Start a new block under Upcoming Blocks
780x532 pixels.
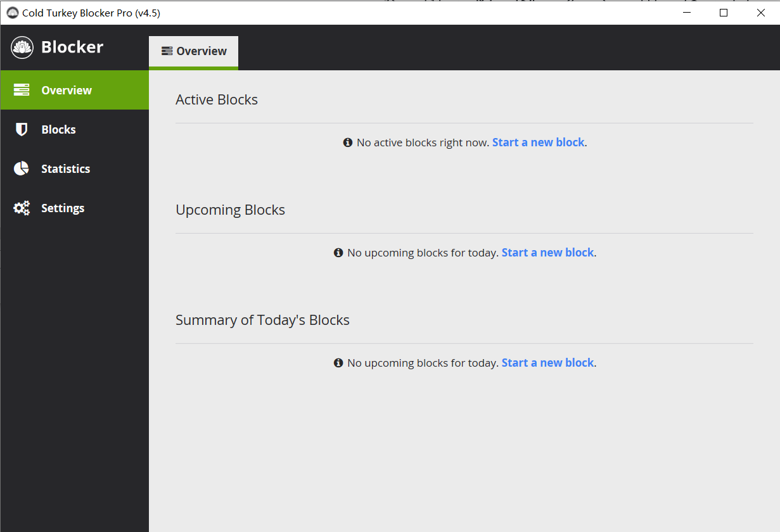547,252
